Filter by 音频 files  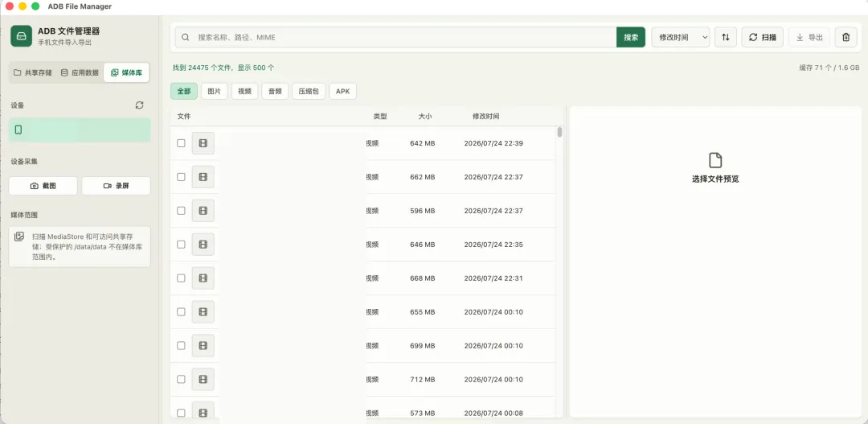(x=275, y=92)
